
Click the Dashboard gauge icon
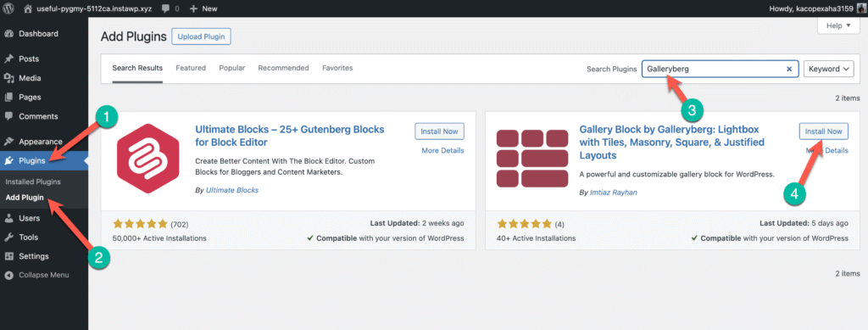pos(8,34)
